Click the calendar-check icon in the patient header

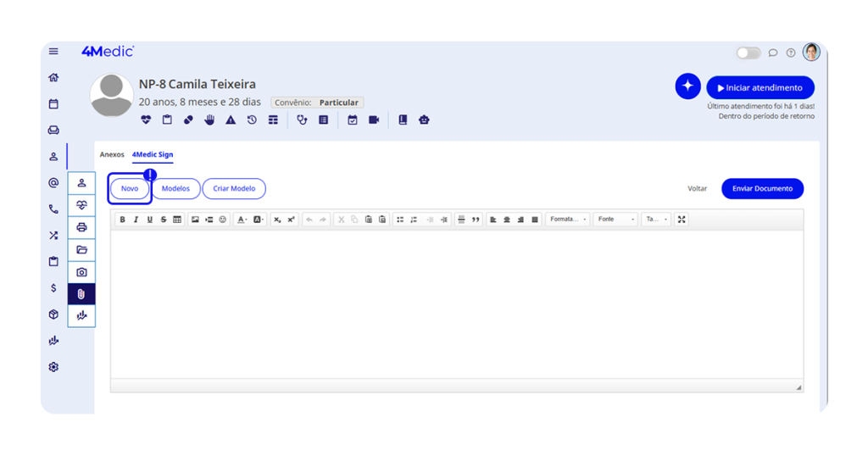coord(352,120)
